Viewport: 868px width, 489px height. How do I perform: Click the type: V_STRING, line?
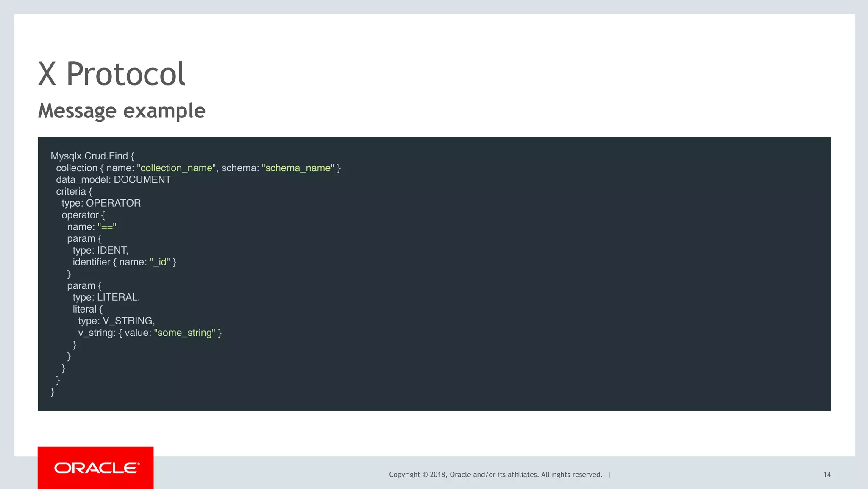[116, 321]
